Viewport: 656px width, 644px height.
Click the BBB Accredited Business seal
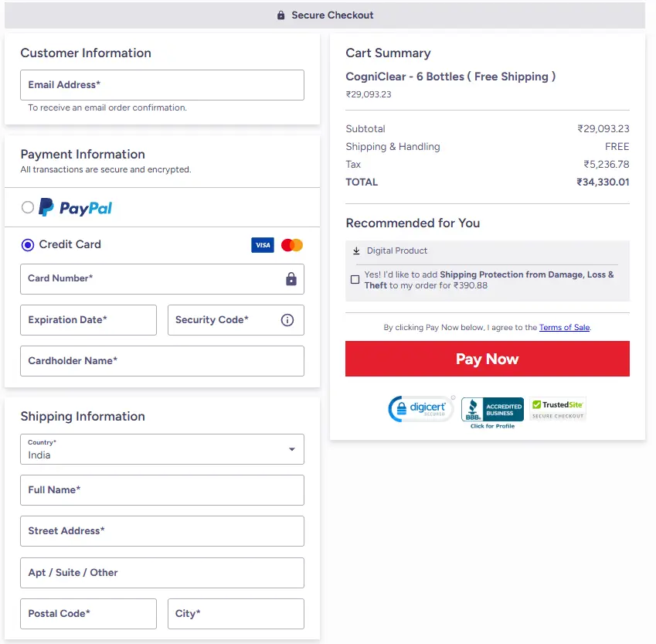click(491, 408)
